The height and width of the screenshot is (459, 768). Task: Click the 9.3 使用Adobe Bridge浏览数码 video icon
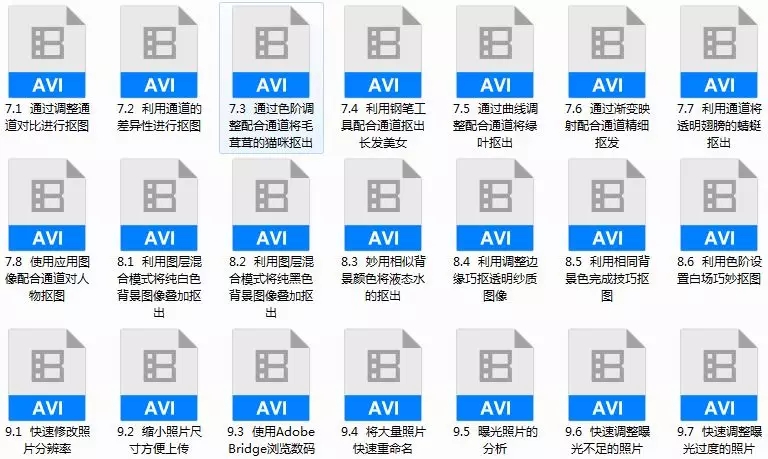click(271, 375)
